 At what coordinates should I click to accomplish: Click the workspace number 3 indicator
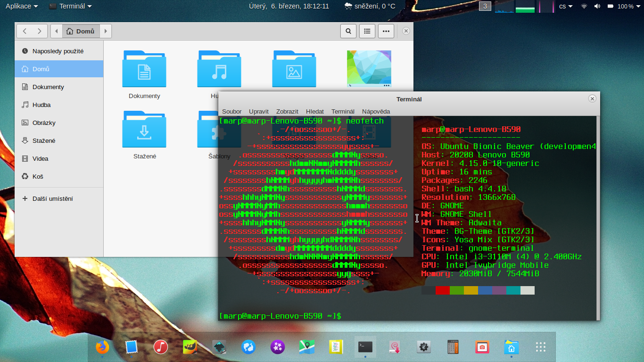pos(485,6)
